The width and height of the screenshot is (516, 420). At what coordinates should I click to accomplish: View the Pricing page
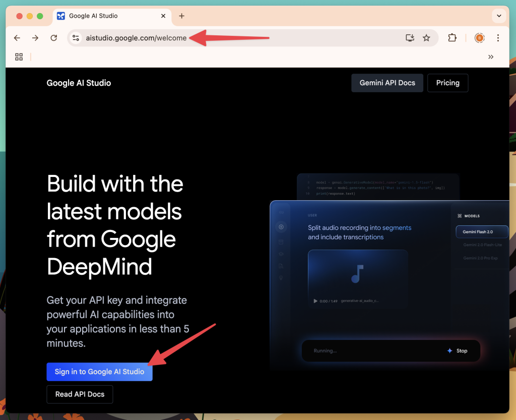tap(447, 83)
